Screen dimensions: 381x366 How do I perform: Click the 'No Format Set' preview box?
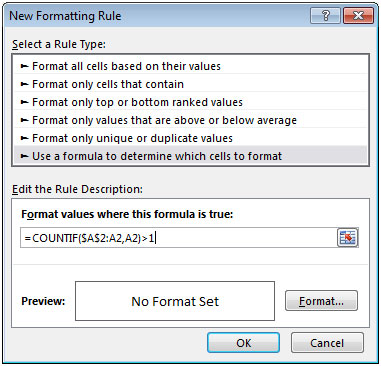pos(175,301)
